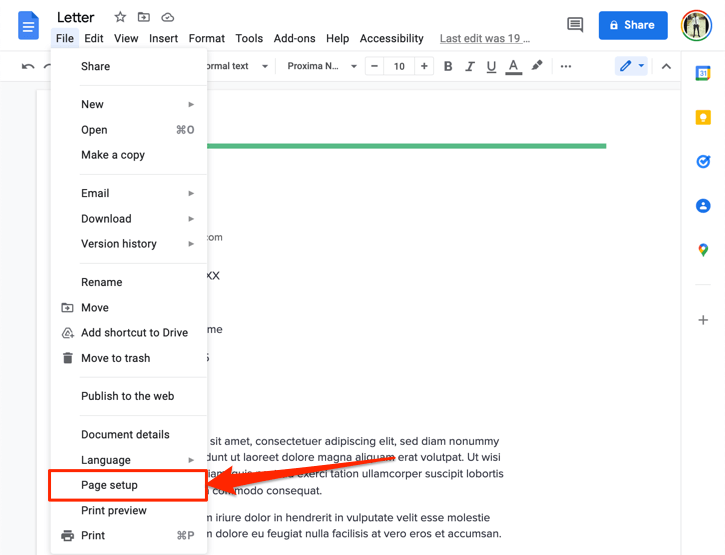Choose Open in the File menu

pos(129,130)
